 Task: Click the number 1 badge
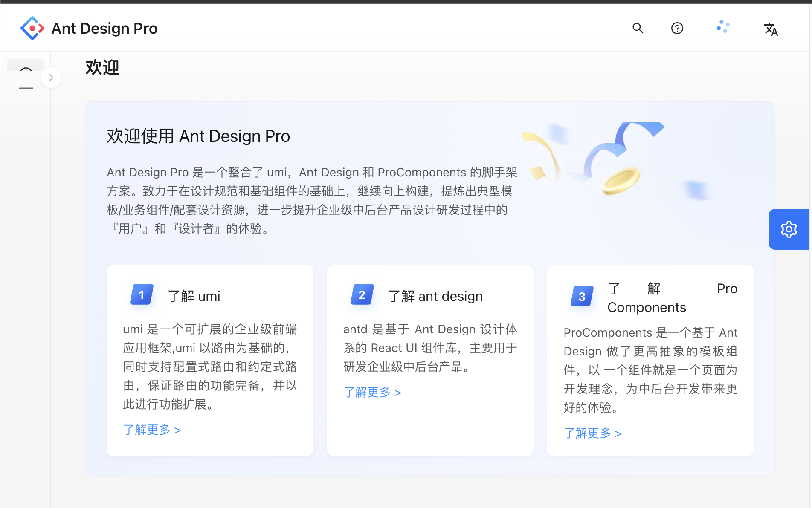click(x=142, y=295)
